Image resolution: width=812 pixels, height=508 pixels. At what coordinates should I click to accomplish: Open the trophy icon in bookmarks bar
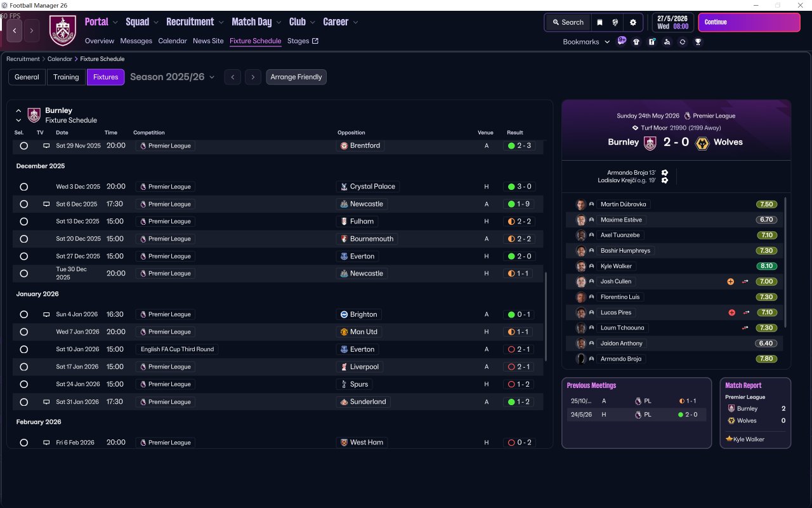(698, 42)
